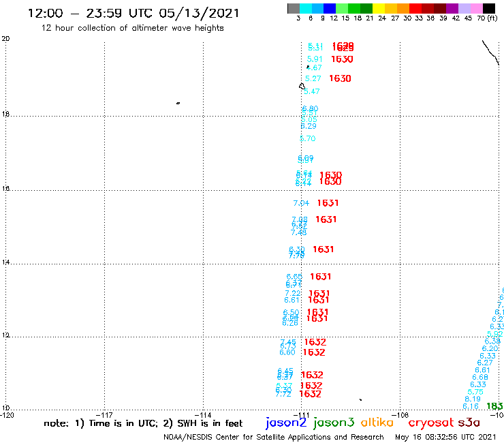Pick the pink swatch in the color scale

click(x=476, y=8)
